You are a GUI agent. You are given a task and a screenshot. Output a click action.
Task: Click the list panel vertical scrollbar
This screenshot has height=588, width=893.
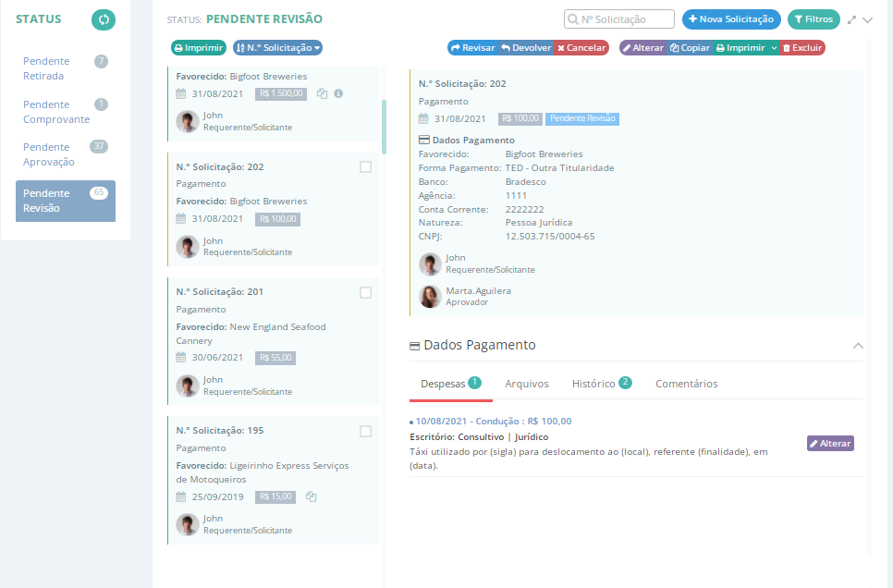pos(384,126)
